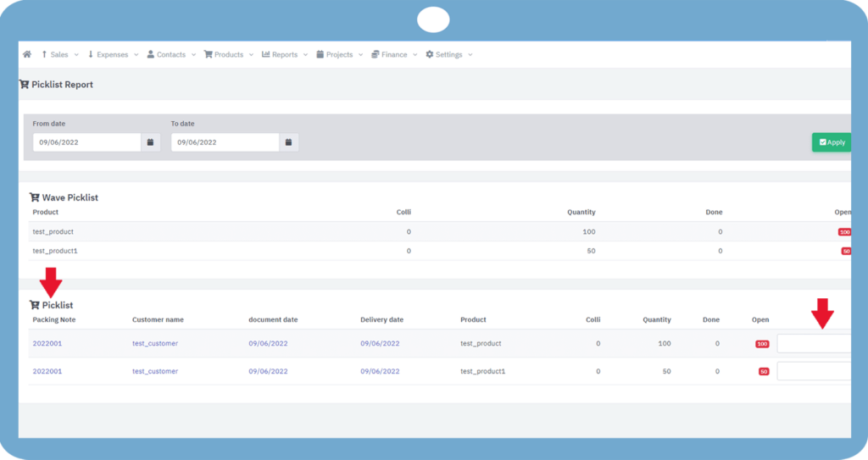Open the To date calendar picker

(288, 142)
